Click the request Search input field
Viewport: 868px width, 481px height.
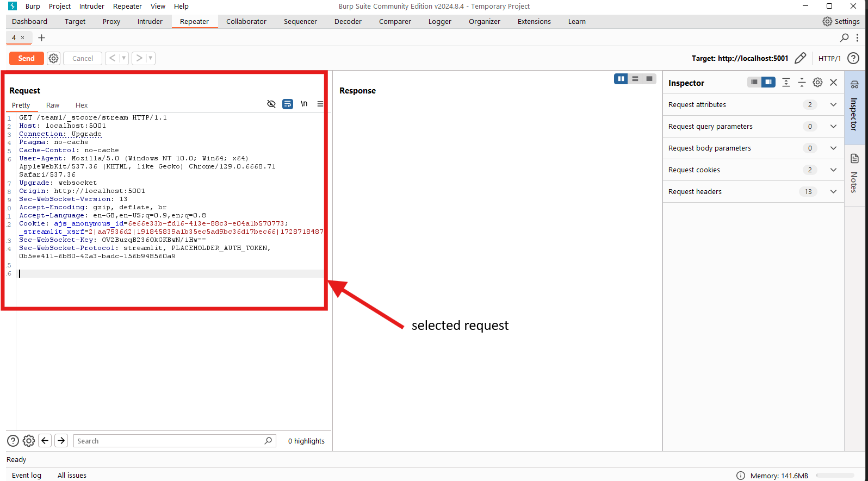point(175,441)
